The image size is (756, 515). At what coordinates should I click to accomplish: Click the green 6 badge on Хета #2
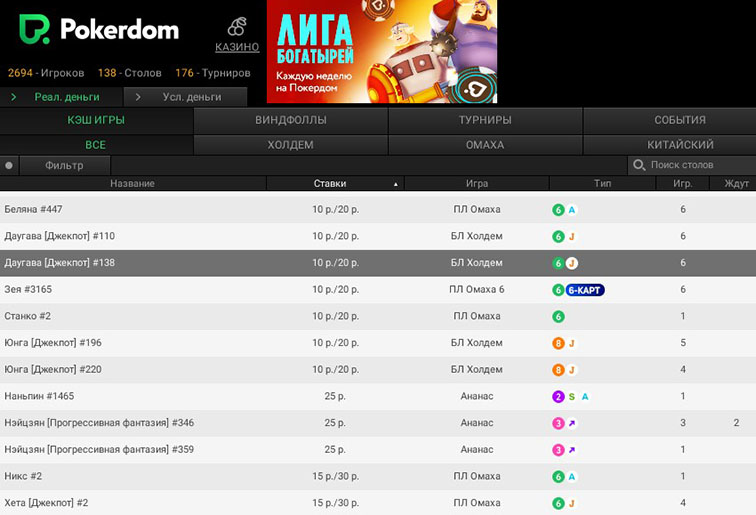coord(558,503)
